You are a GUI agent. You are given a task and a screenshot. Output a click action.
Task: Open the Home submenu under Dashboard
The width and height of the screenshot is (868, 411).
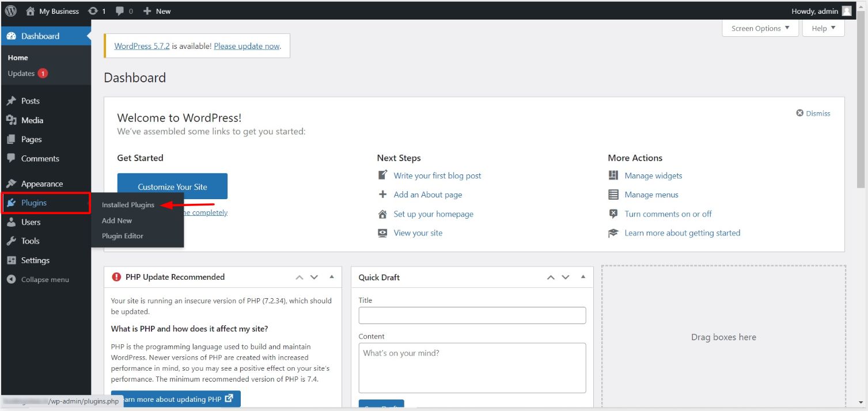click(18, 58)
